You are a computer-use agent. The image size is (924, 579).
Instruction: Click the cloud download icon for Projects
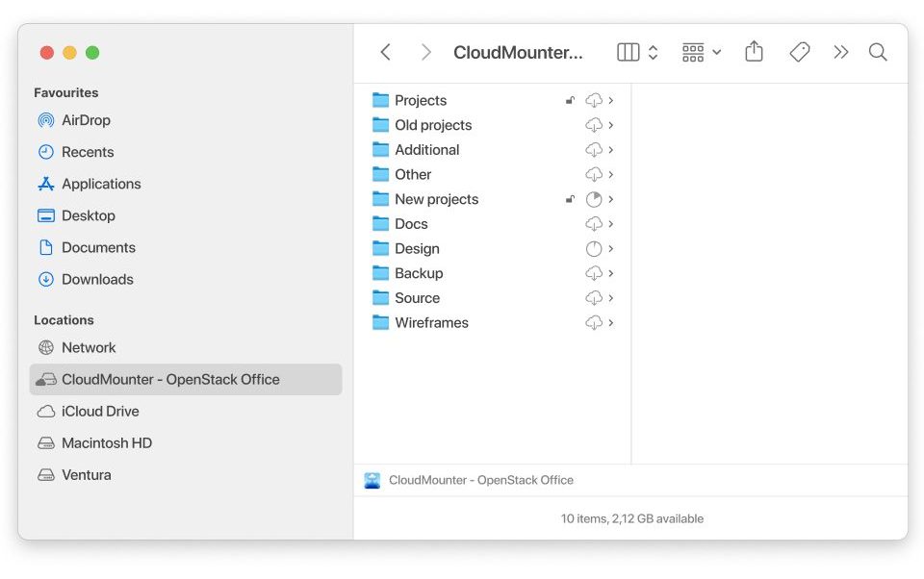click(594, 100)
